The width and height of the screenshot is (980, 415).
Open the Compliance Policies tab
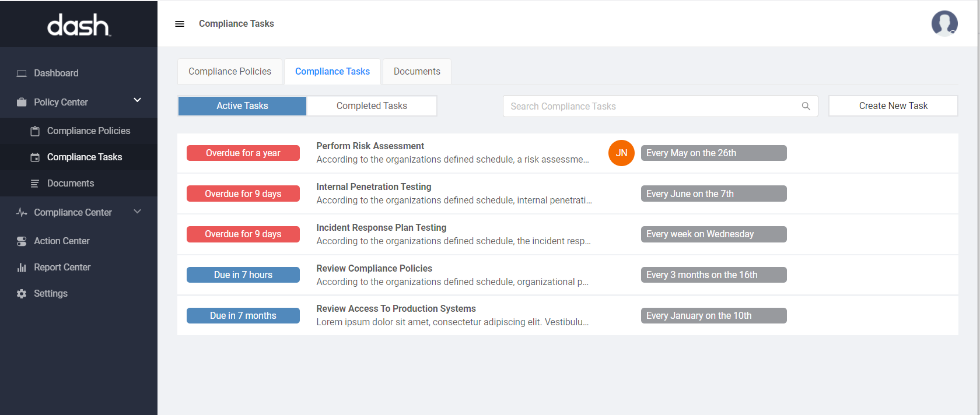tap(230, 72)
